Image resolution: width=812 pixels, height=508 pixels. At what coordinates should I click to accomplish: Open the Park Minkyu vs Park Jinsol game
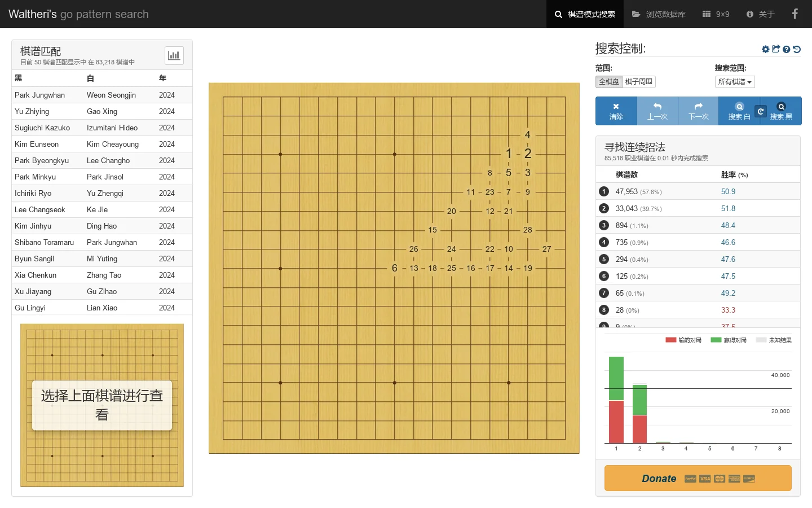click(x=102, y=177)
